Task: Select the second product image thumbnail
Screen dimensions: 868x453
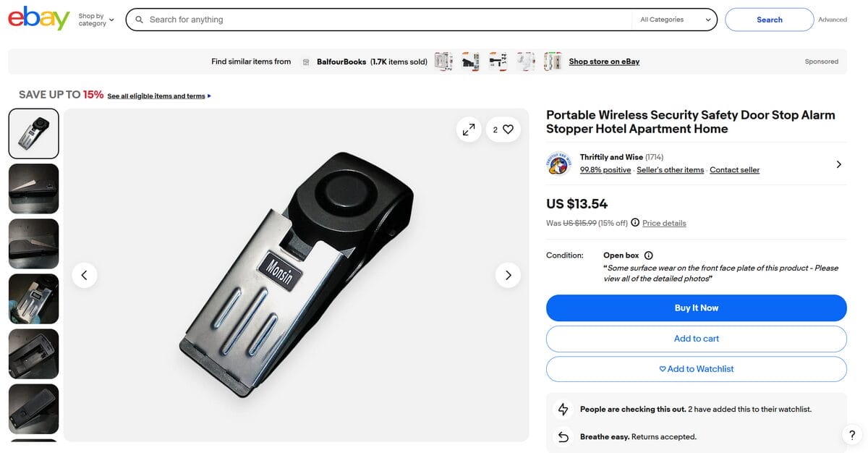Action: pyautogui.click(x=33, y=188)
